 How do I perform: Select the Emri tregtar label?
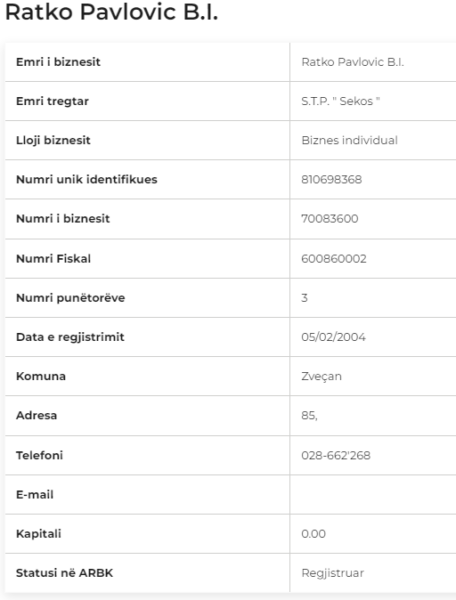(x=52, y=101)
